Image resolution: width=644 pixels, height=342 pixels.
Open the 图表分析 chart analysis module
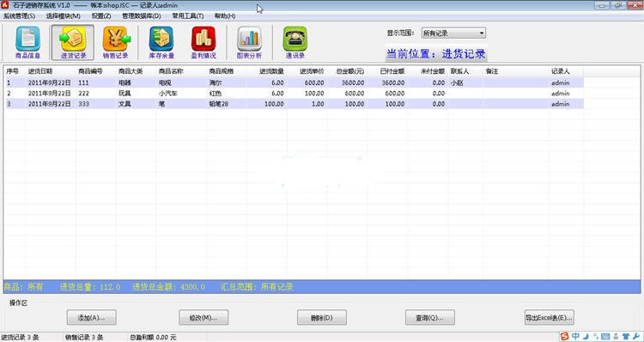(x=249, y=42)
